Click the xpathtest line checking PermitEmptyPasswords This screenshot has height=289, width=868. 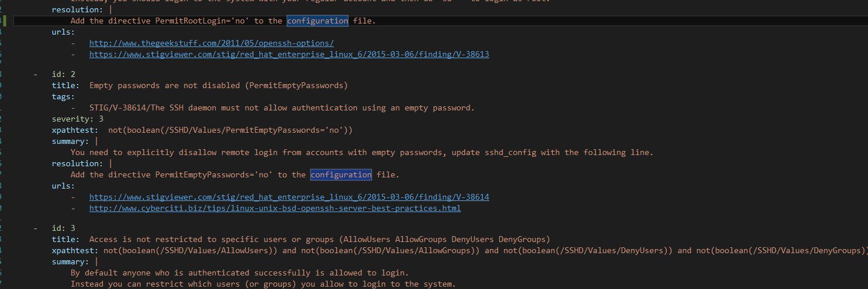click(202, 130)
